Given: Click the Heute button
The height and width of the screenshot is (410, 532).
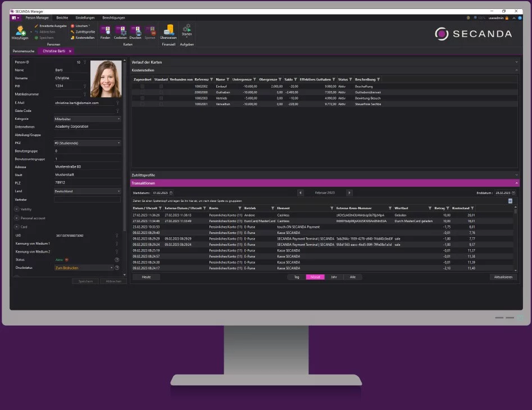Looking at the screenshot, I should (146, 277).
